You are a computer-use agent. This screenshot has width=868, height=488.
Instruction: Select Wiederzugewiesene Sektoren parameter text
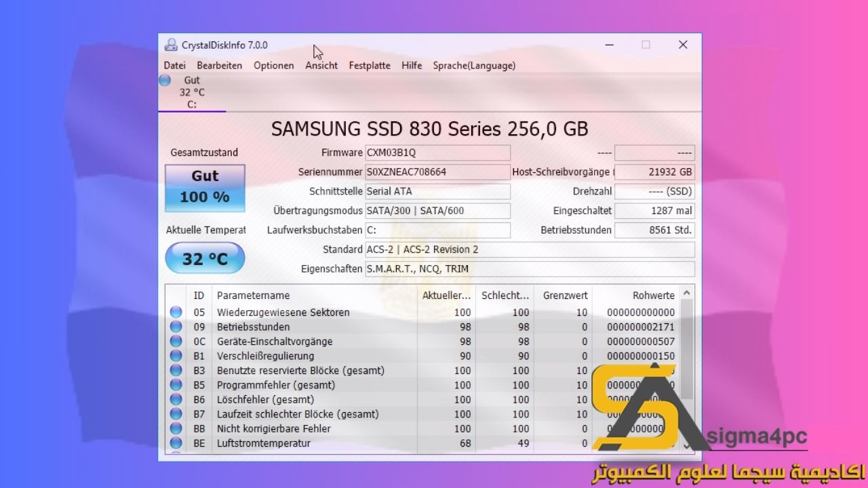pos(283,312)
